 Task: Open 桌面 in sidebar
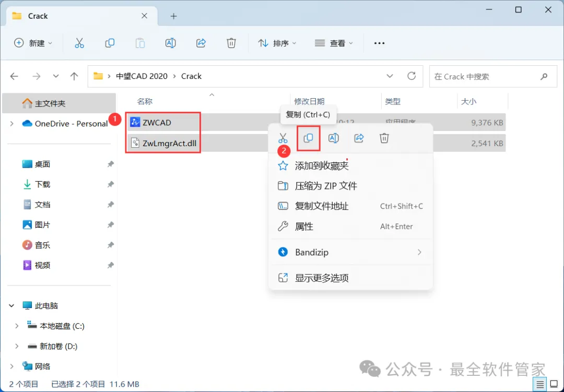(x=42, y=164)
